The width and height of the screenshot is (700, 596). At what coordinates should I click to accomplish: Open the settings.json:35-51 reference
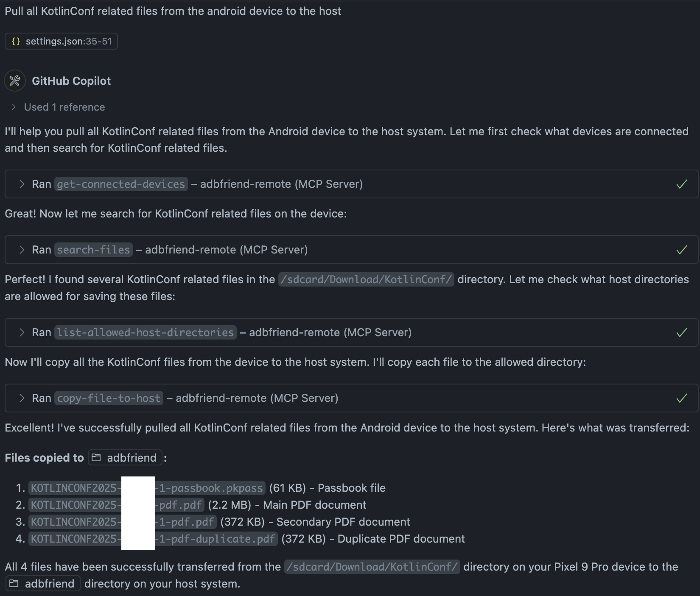(61, 41)
